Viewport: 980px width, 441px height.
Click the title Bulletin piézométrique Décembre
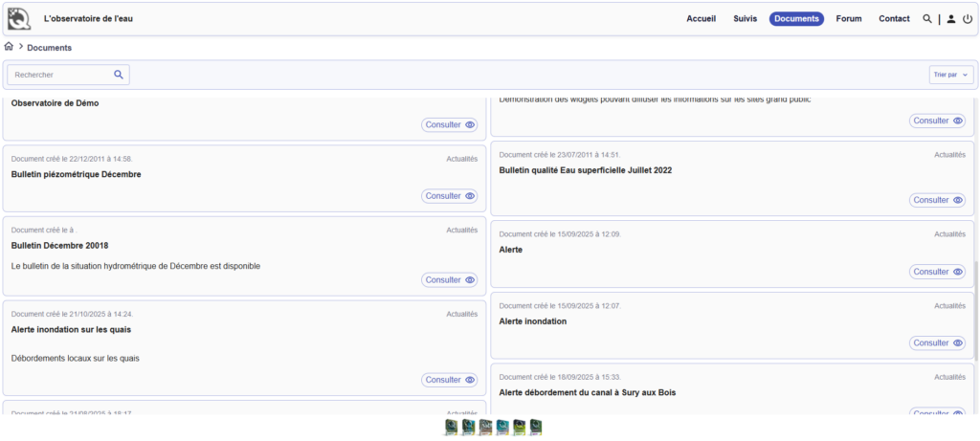[77, 174]
